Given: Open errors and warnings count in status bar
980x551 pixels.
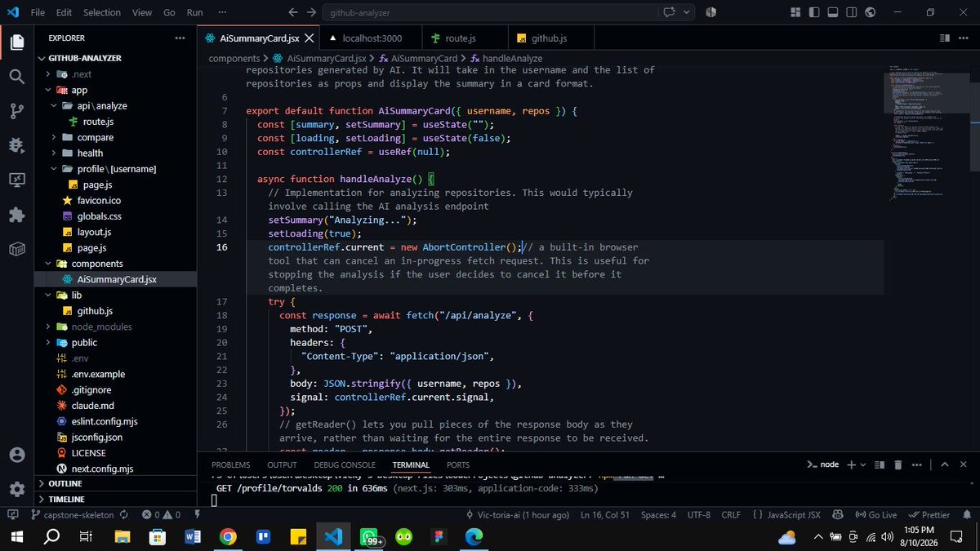Looking at the screenshot, I should coord(161,515).
